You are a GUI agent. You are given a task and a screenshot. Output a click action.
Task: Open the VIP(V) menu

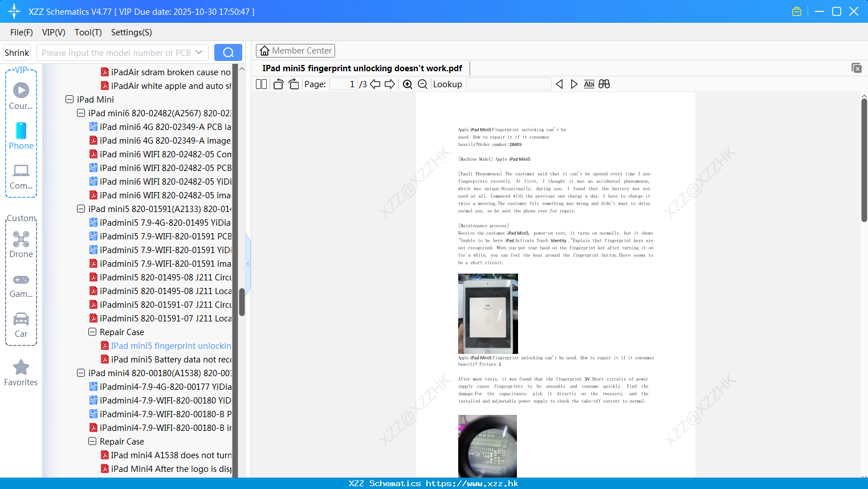tap(54, 32)
